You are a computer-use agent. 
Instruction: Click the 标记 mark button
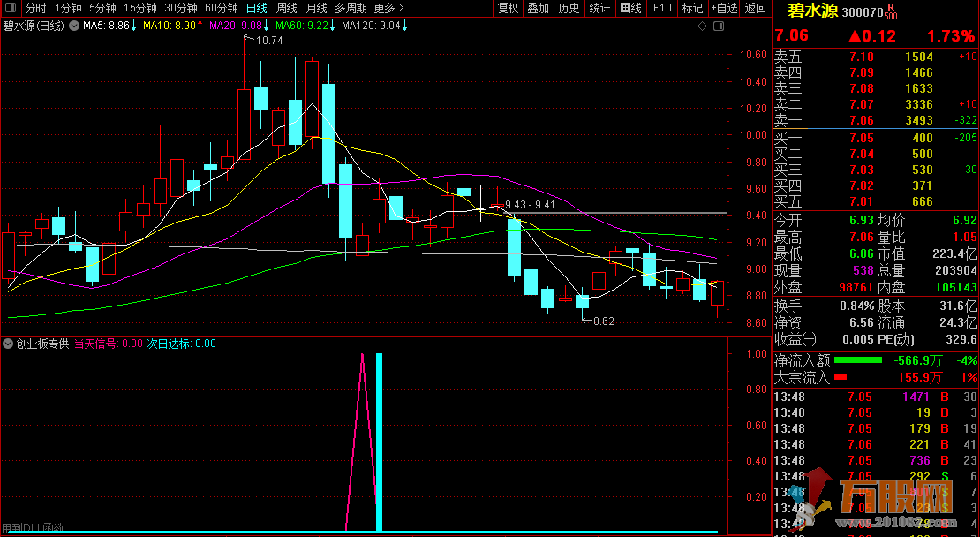[x=692, y=8]
